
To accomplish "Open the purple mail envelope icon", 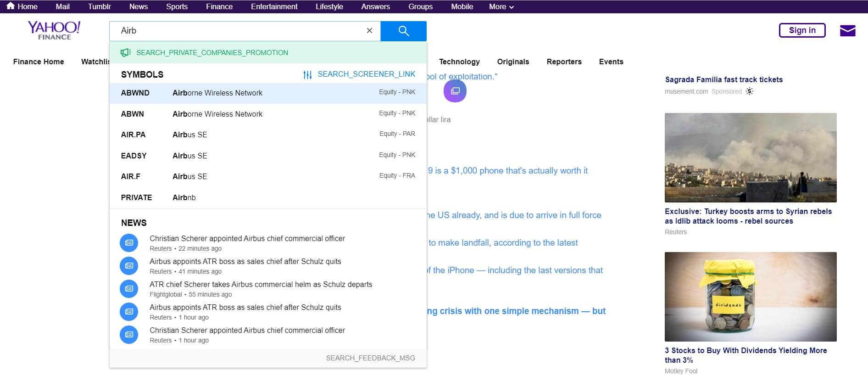I will 847,31.
